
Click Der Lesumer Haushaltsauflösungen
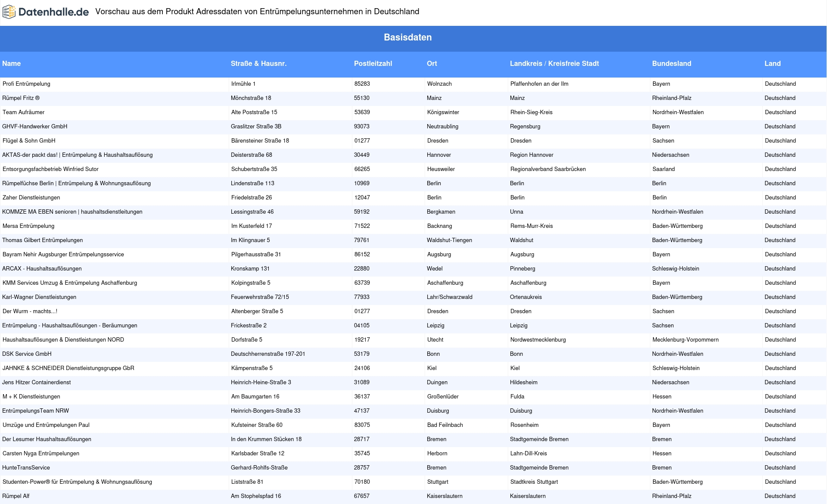tap(47, 439)
